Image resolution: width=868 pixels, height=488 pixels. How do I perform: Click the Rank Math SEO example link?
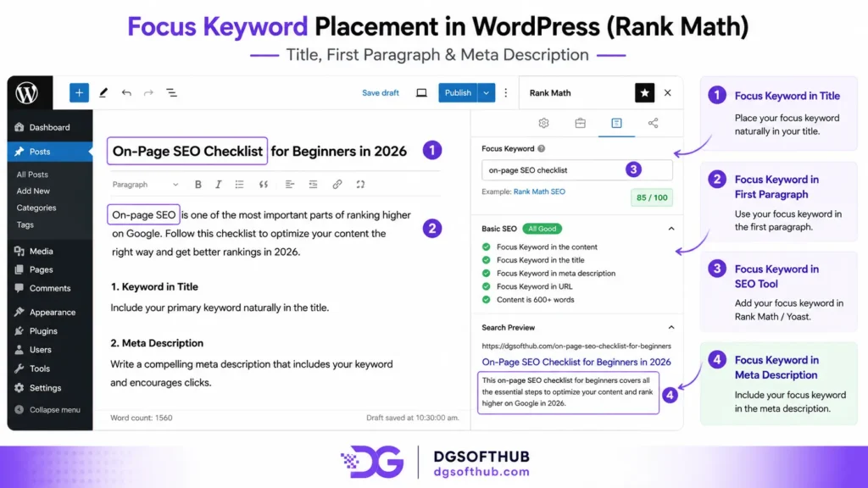pyautogui.click(x=539, y=191)
